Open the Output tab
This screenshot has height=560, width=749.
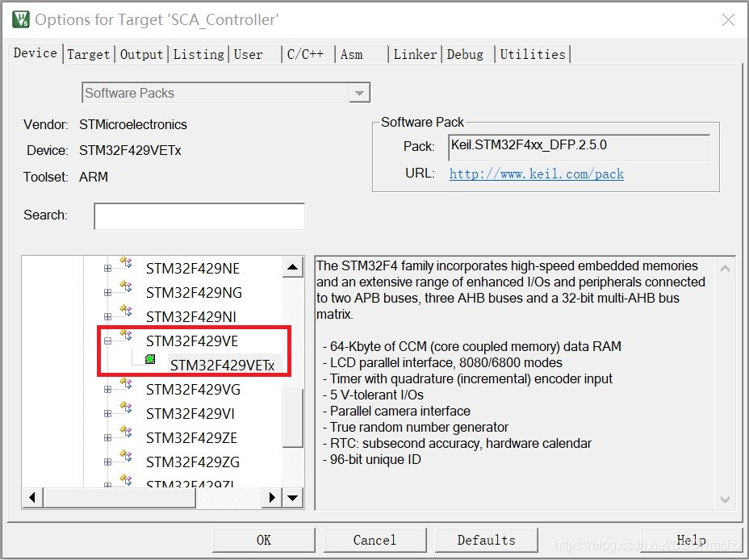tap(141, 54)
